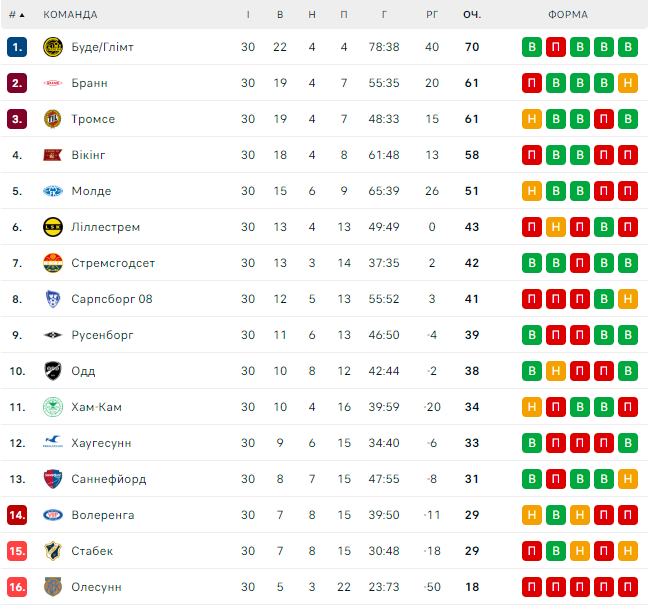648x609 pixels.
Task: Click Буде/Глімт's first green В form badge
Action: click(x=532, y=47)
